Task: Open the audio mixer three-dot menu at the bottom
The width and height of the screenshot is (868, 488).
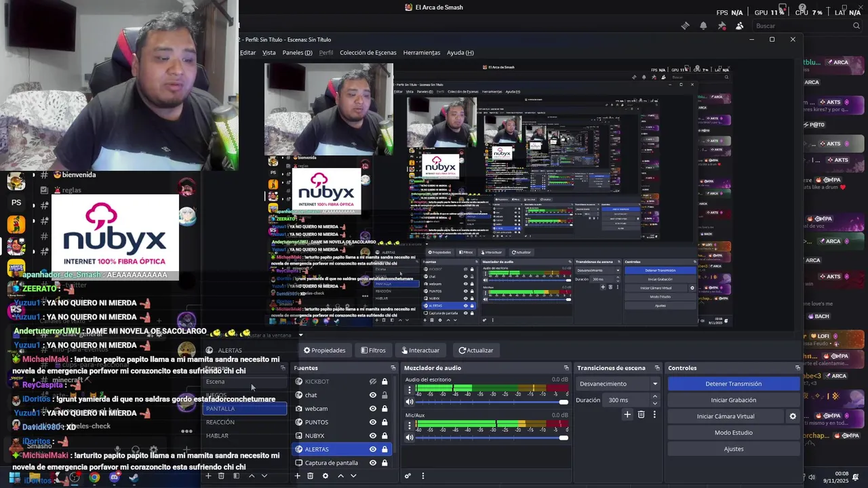Action: click(422, 476)
